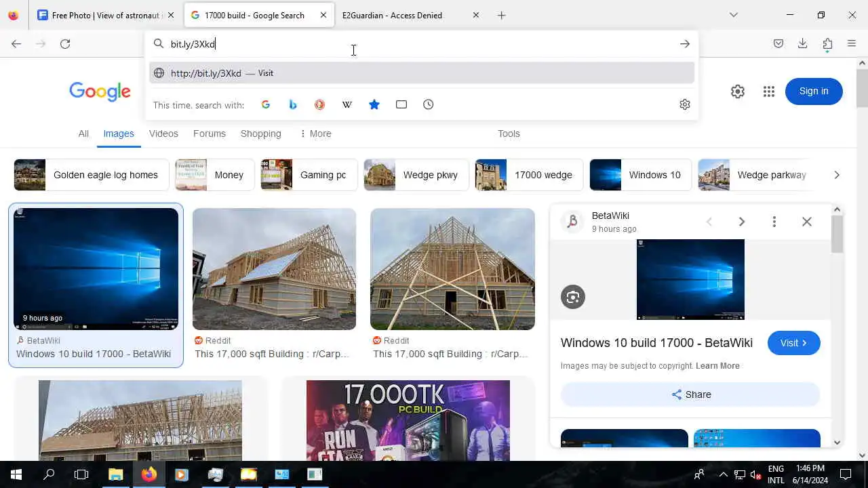Open the Learn More copyright link

coord(717,366)
